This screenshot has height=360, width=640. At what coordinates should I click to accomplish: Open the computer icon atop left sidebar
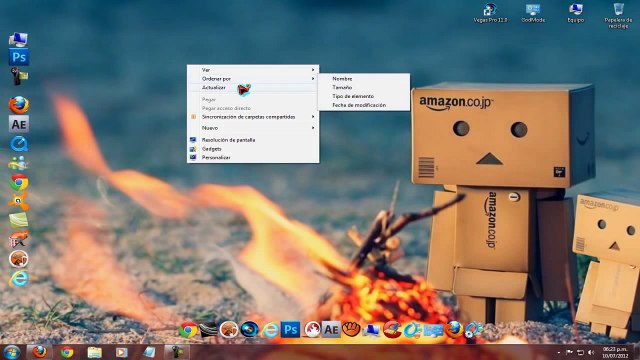pyautogui.click(x=18, y=40)
